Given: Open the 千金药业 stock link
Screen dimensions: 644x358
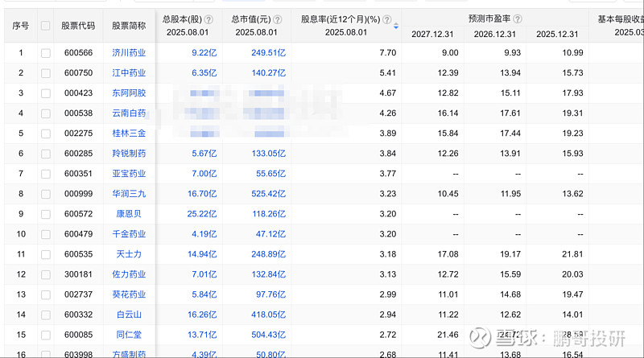Looking at the screenshot, I should tap(129, 233).
